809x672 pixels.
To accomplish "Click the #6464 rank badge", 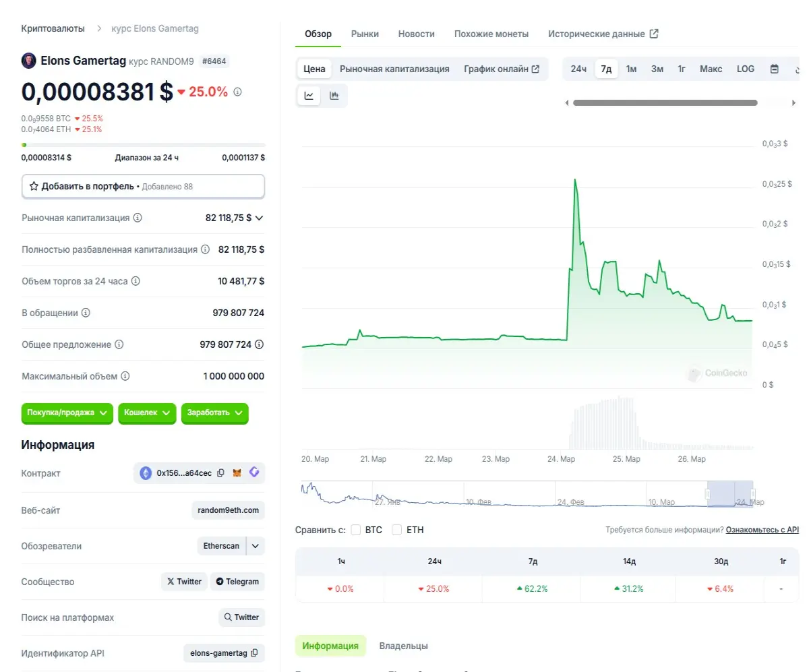I will 215,61.
